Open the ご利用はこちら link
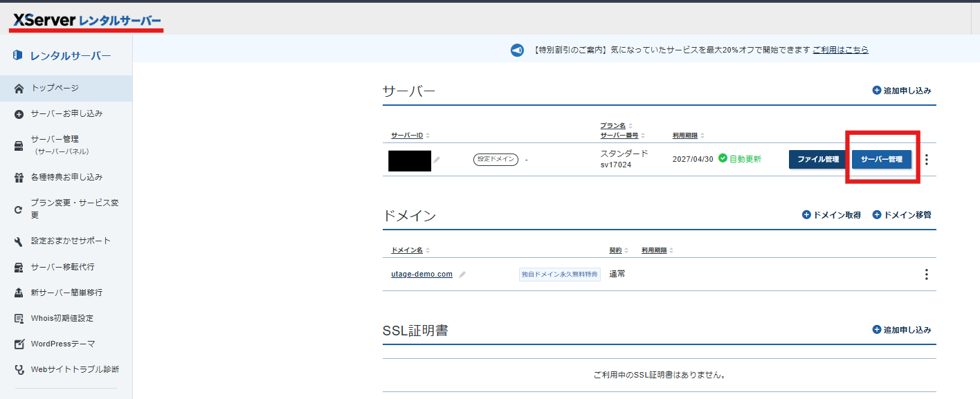980x399 pixels. pyautogui.click(x=840, y=50)
